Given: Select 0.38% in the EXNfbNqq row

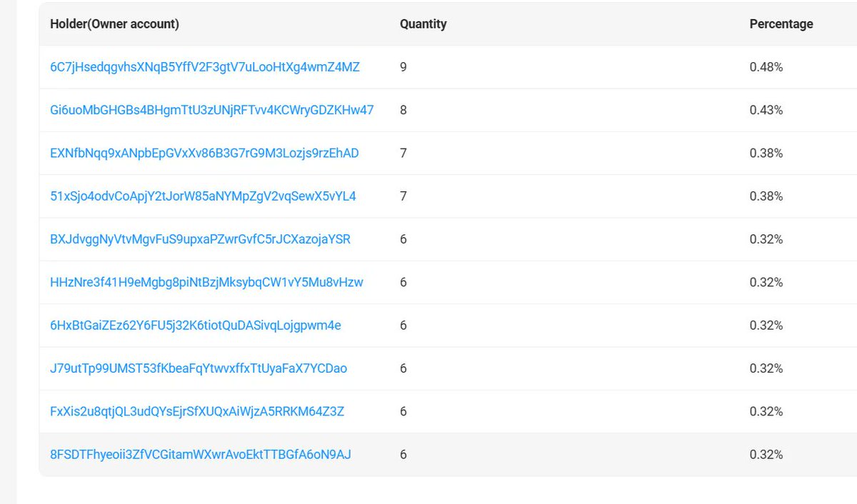Looking at the screenshot, I should tap(766, 153).
